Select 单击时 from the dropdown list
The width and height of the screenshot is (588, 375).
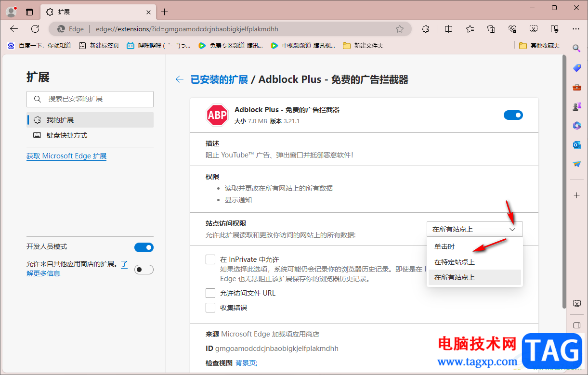tap(474, 246)
